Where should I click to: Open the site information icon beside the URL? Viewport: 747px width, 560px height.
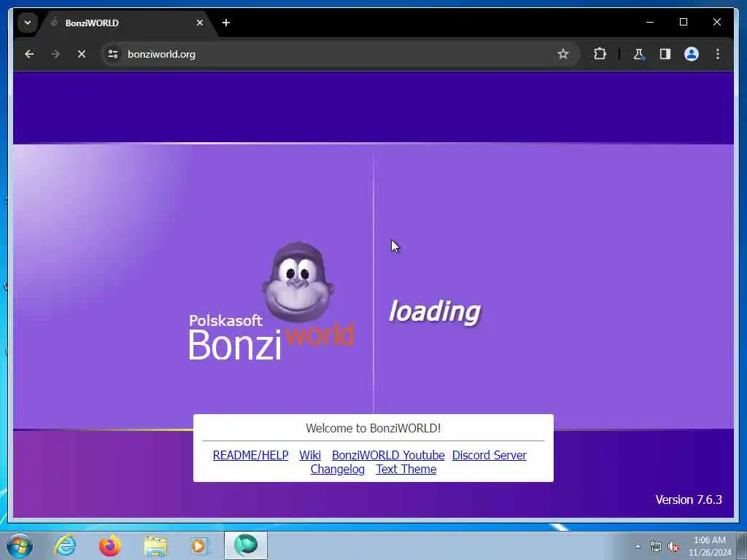point(113,54)
